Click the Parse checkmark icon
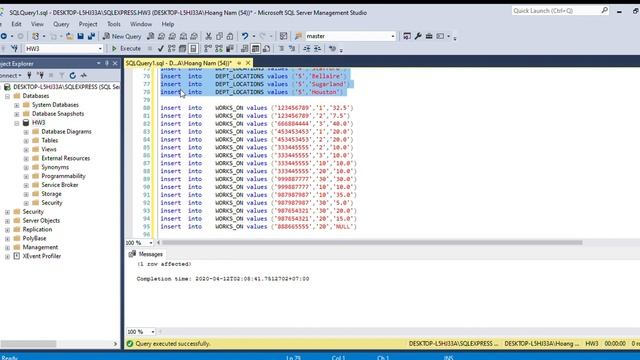 coord(160,49)
